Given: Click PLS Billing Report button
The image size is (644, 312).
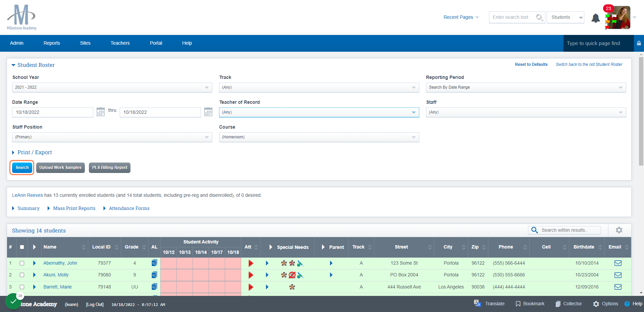Looking at the screenshot, I should [110, 168].
